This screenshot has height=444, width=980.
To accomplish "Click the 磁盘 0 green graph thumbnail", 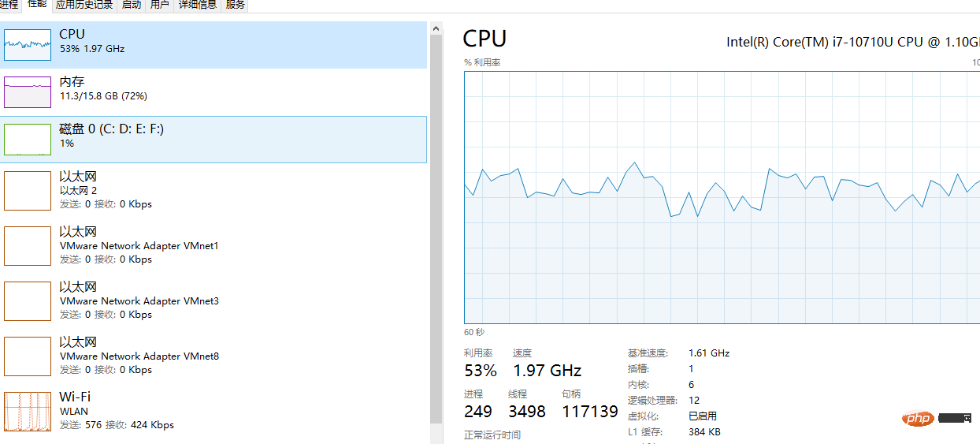I will pos(28,140).
